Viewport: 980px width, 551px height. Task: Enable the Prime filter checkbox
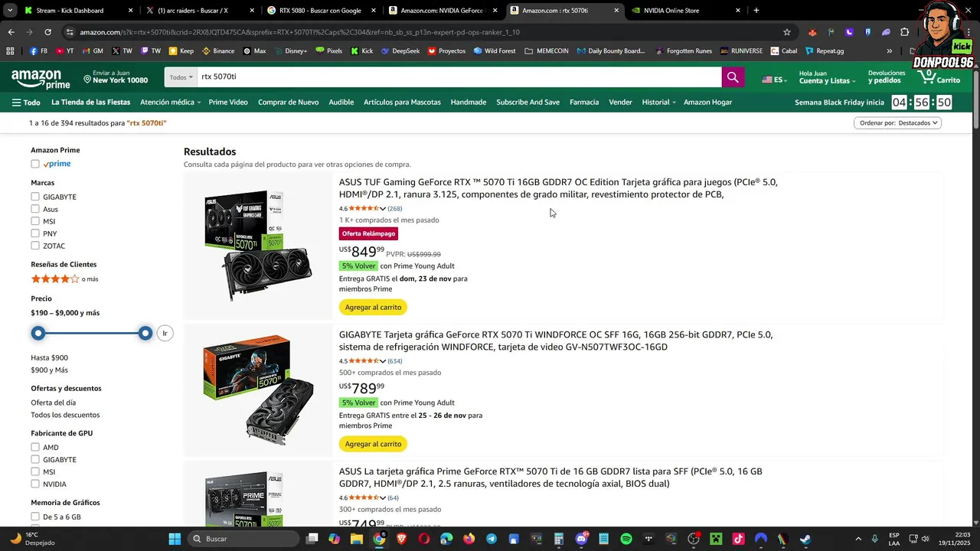point(35,164)
